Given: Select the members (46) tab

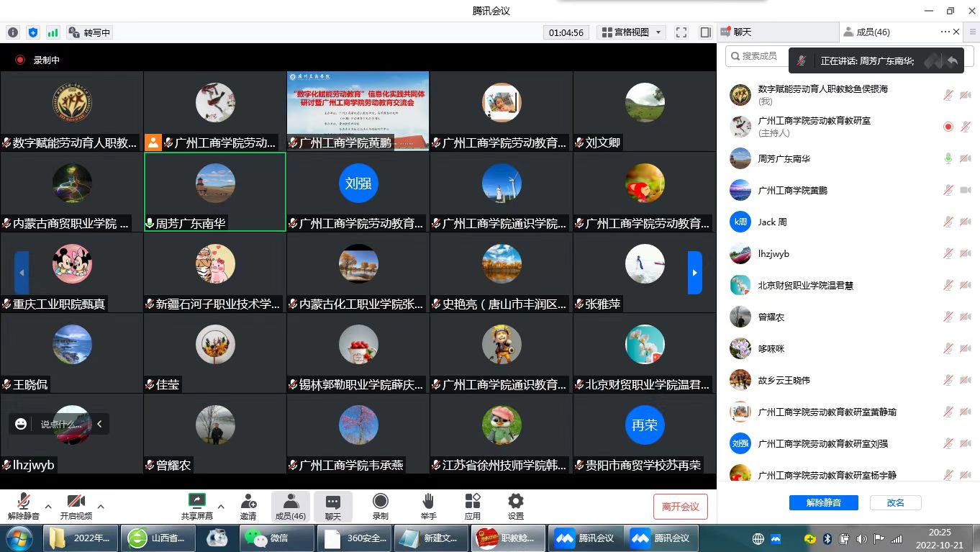Looking at the screenshot, I should click(866, 32).
